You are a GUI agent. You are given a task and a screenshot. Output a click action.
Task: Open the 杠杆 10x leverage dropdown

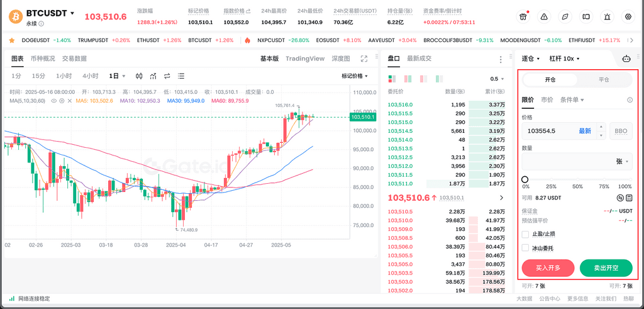(563, 59)
